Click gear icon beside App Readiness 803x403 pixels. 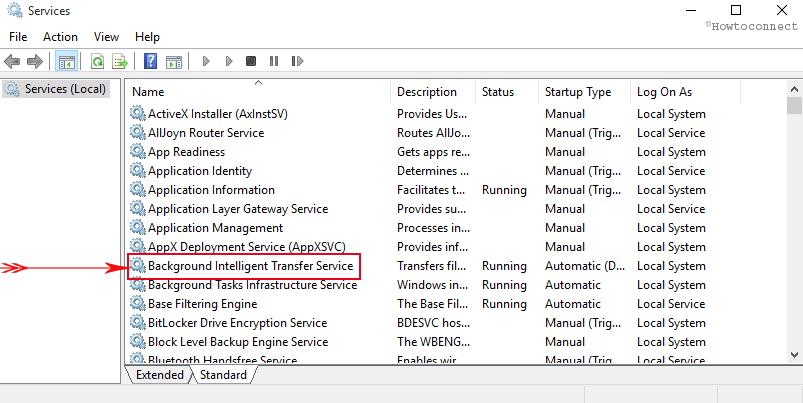(x=137, y=151)
